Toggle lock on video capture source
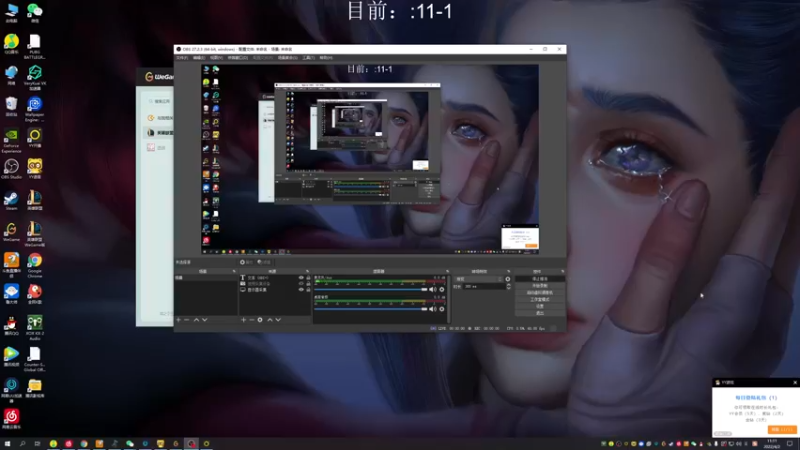800x450 pixels. 308,284
